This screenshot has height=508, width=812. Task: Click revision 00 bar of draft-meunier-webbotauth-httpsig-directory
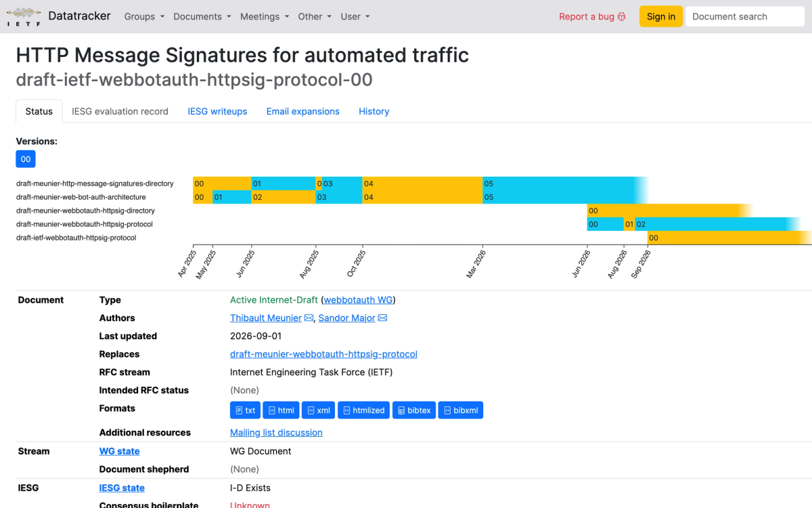click(x=669, y=211)
